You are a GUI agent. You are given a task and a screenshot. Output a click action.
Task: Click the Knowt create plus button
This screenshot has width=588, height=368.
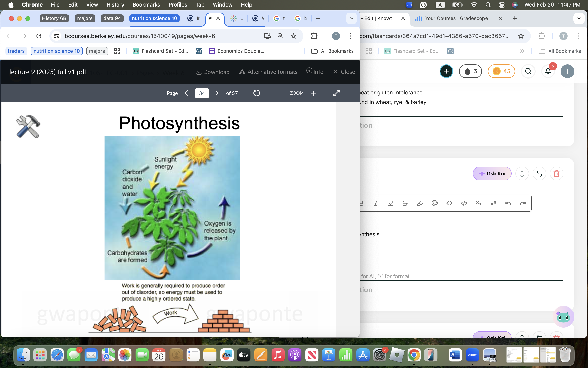446,71
